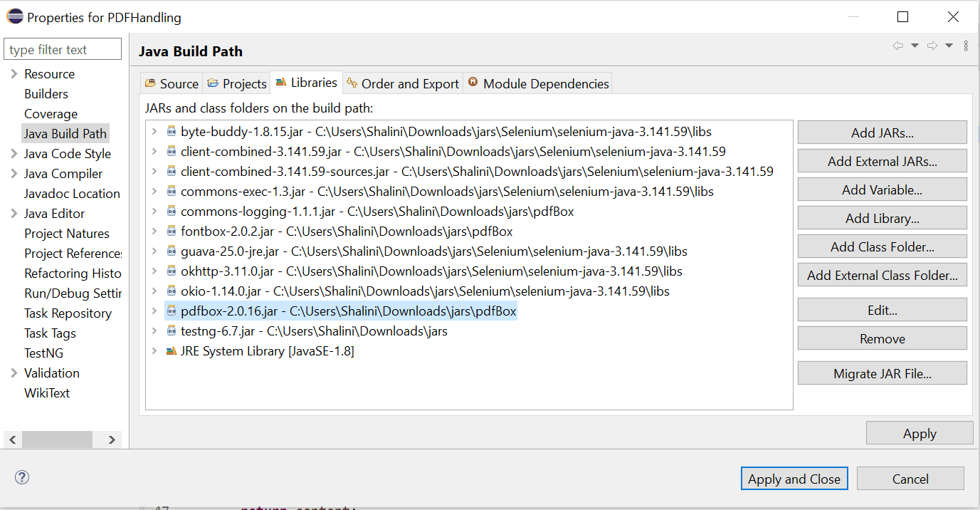Click the Help question mark icon
Image resolution: width=980 pixels, height=510 pixels.
coord(21,477)
